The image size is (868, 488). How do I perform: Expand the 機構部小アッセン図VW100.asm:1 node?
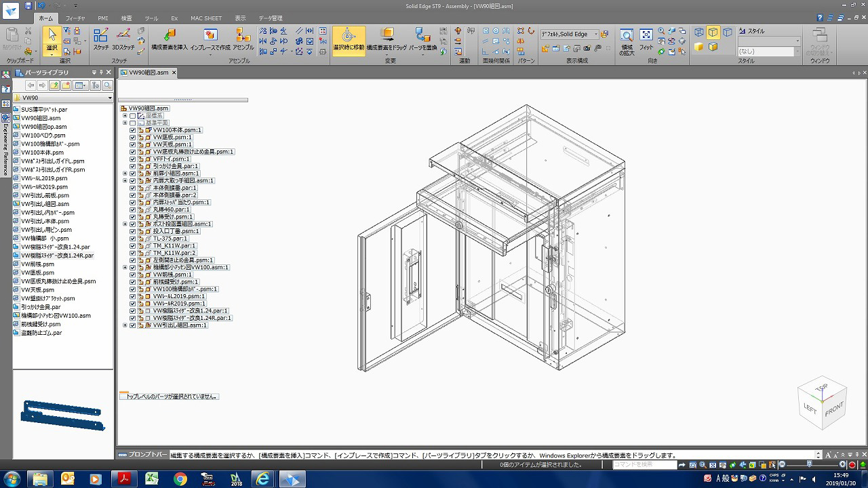pyautogui.click(x=125, y=267)
